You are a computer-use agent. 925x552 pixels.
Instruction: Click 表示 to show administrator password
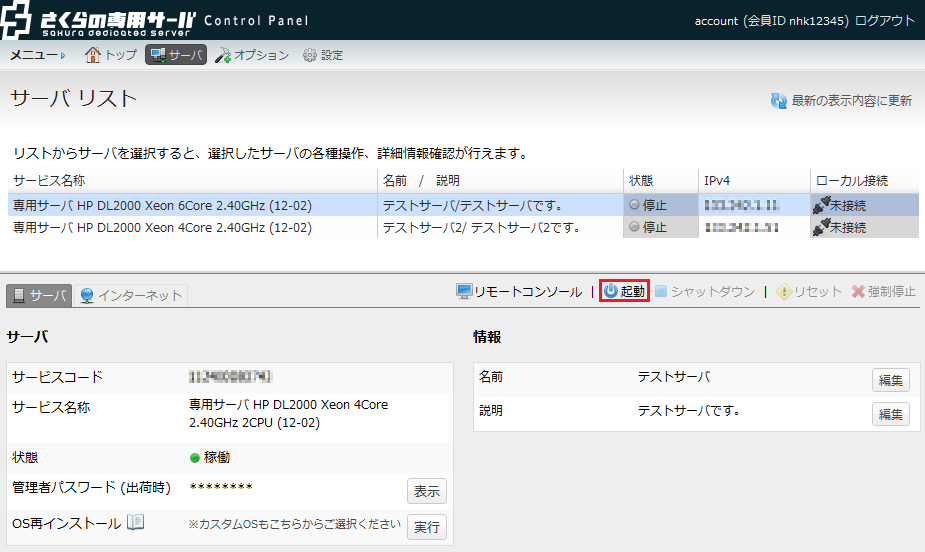click(x=426, y=491)
